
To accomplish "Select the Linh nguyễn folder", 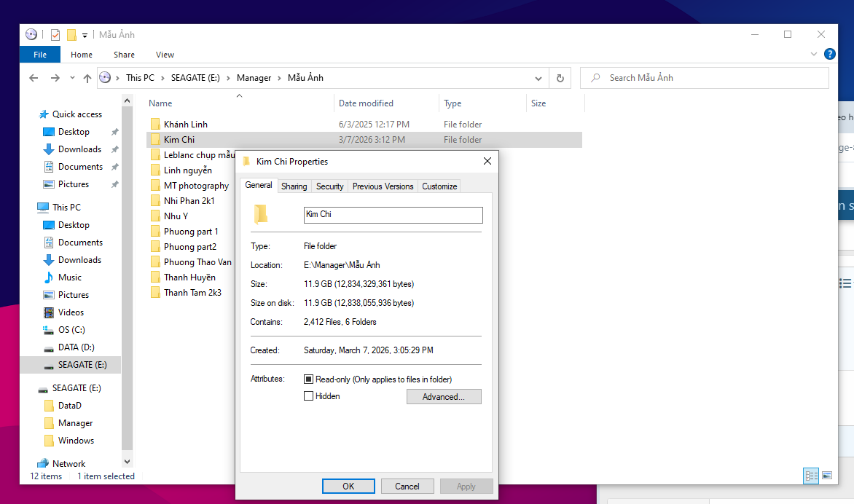I will pos(188,170).
